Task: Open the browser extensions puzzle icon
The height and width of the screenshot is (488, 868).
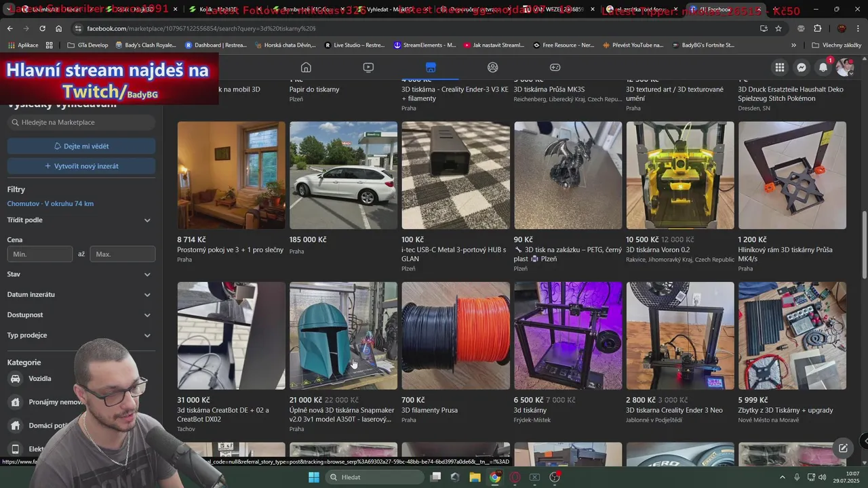Action: point(817,28)
